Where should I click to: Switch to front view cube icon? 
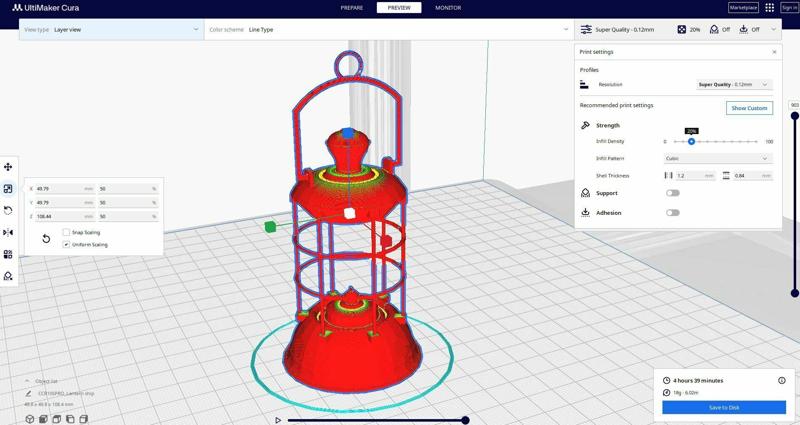pyautogui.click(x=44, y=419)
